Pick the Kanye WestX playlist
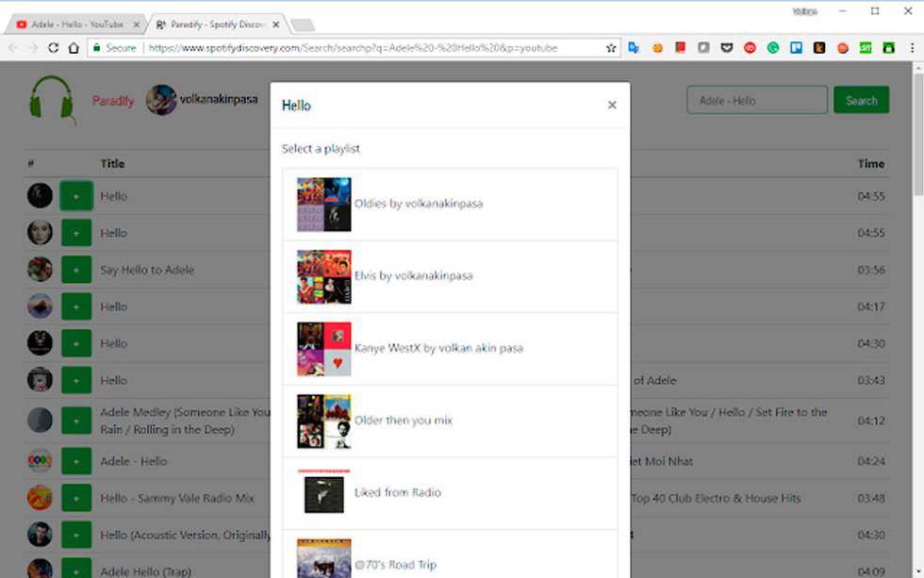 pos(451,349)
